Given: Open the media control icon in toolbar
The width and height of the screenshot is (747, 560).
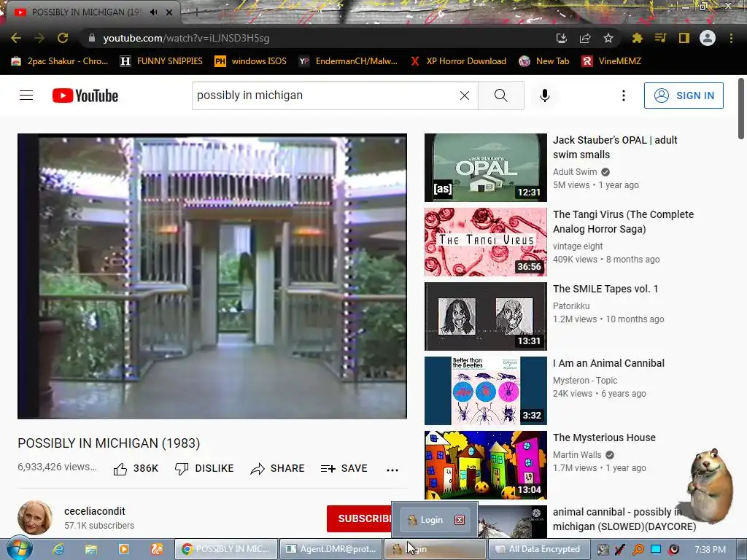Looking at the screenshot, I should (x=660, y=38).
